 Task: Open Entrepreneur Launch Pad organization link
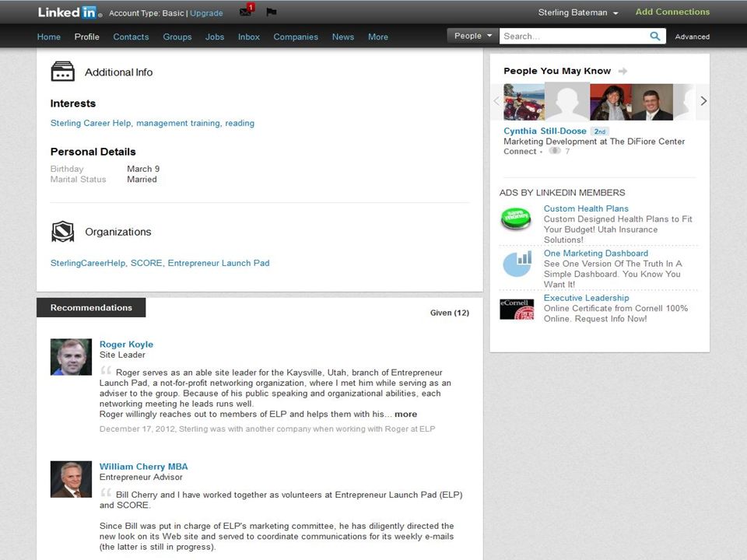(219, 263)
